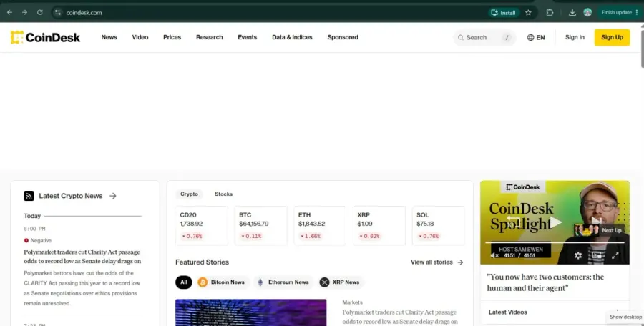Image resolution: width=644 pixels, height=326 pixels.
Task: Filter stories by XRP News
Action: tap(341, 282)
